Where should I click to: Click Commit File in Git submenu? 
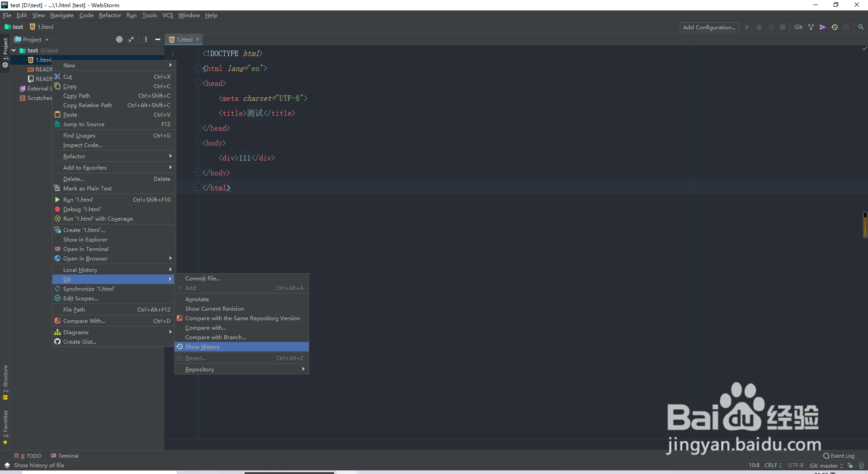pos(241,279)
